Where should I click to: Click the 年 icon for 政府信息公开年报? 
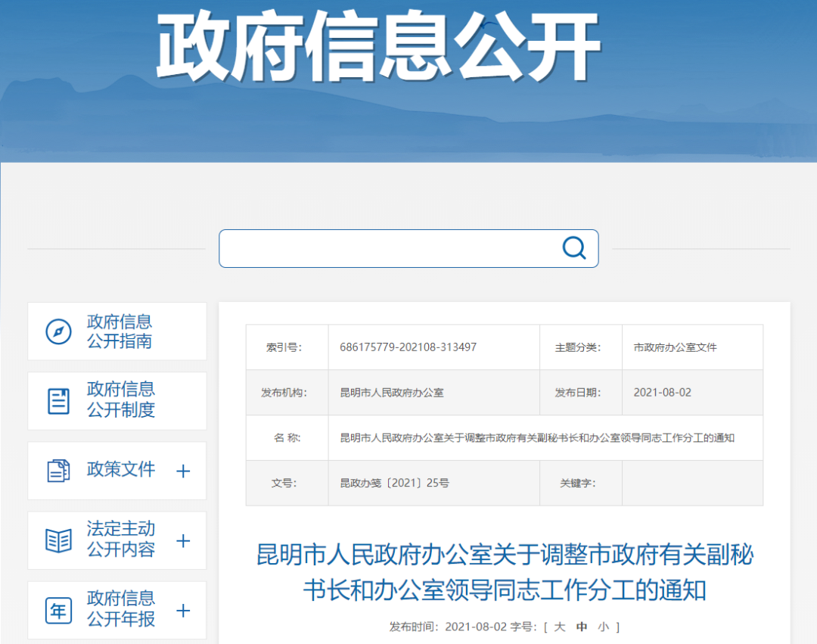(59, 610)
